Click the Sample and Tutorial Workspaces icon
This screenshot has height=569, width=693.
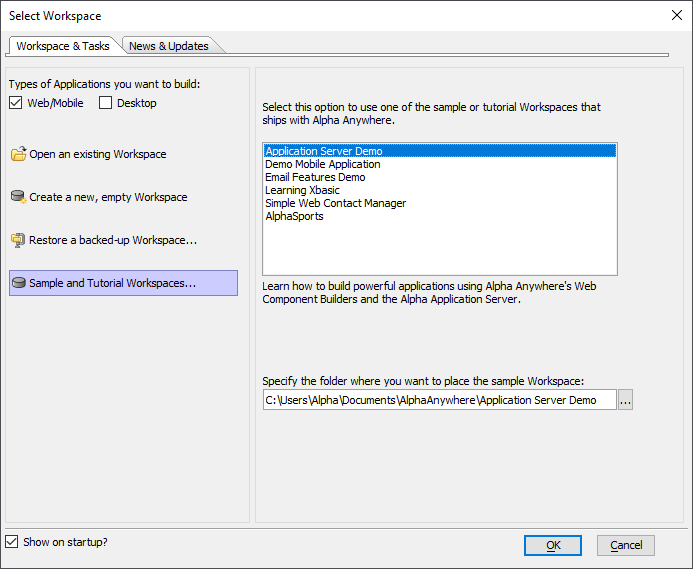[19, 283]
